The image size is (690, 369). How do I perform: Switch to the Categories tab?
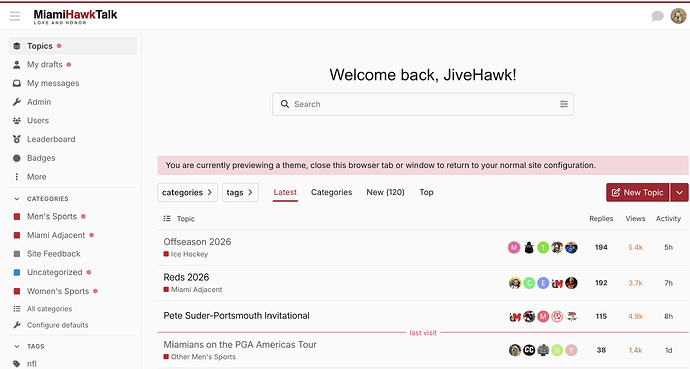331,192
